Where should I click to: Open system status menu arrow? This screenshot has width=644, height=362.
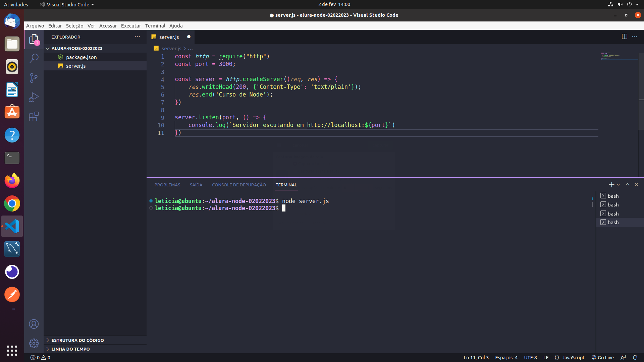tap(637, 4)
